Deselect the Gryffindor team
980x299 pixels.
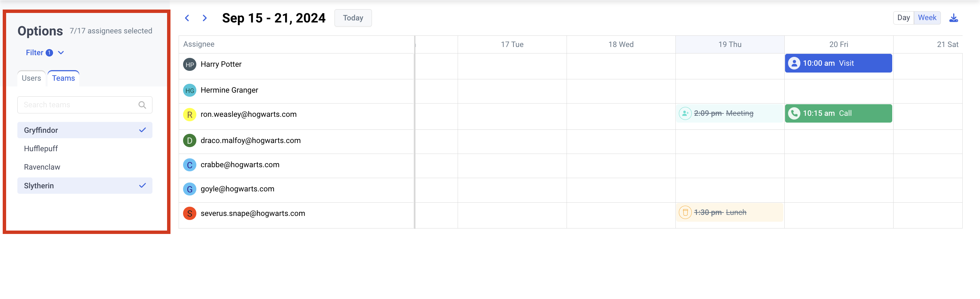(x=84, y=130)
